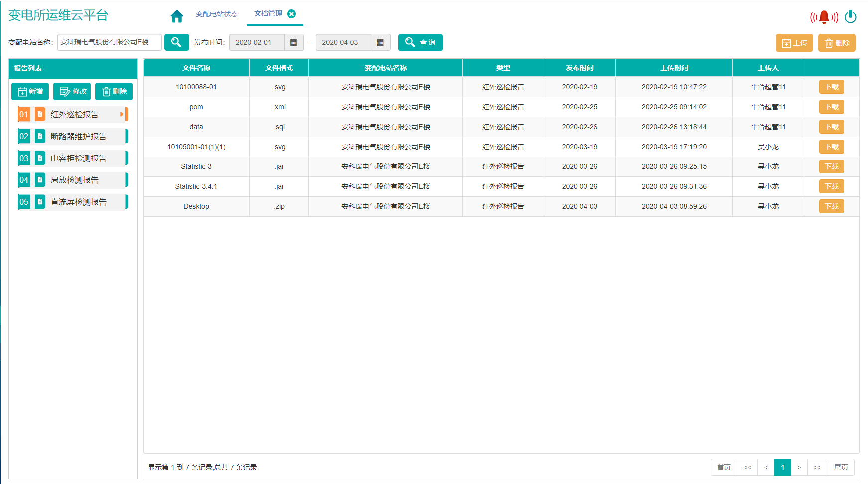Sort by the 上传时间 column header
868x484 pixels.
pos(674,68)
